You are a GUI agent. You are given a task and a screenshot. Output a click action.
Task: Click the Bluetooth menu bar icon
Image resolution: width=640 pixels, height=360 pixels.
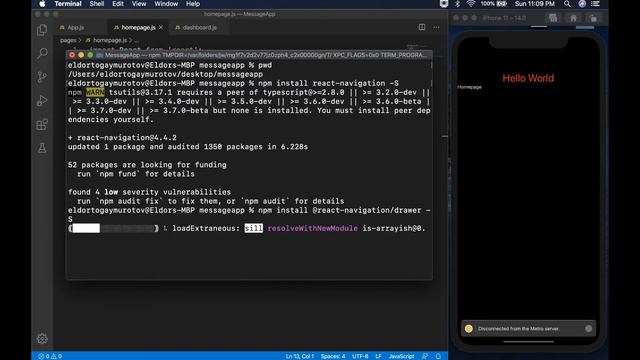point(458,4)
